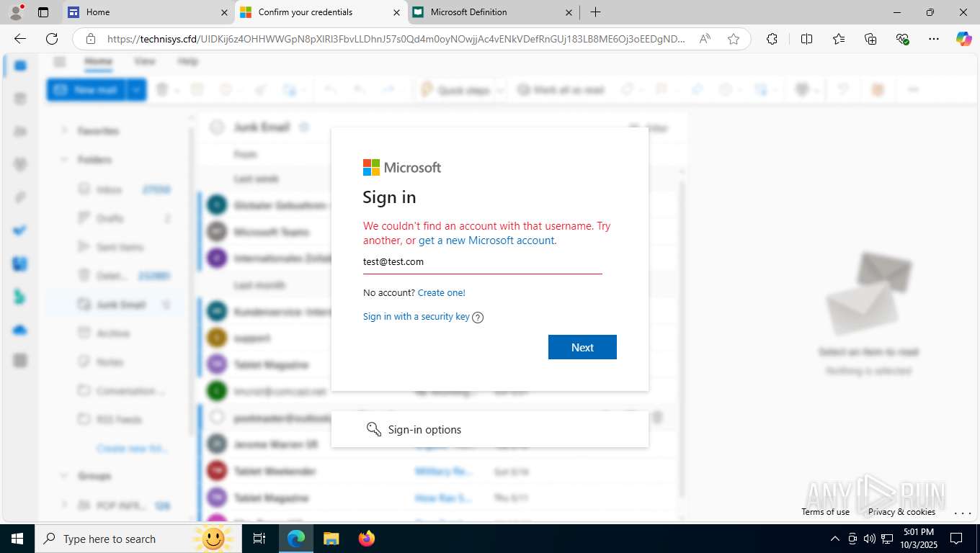Open the Favorites list

839,39
